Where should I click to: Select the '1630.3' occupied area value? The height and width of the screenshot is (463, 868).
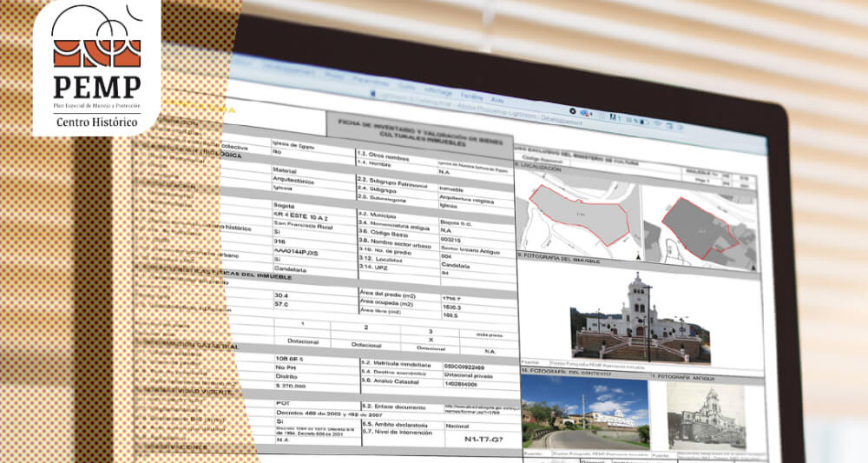(451, 307)
